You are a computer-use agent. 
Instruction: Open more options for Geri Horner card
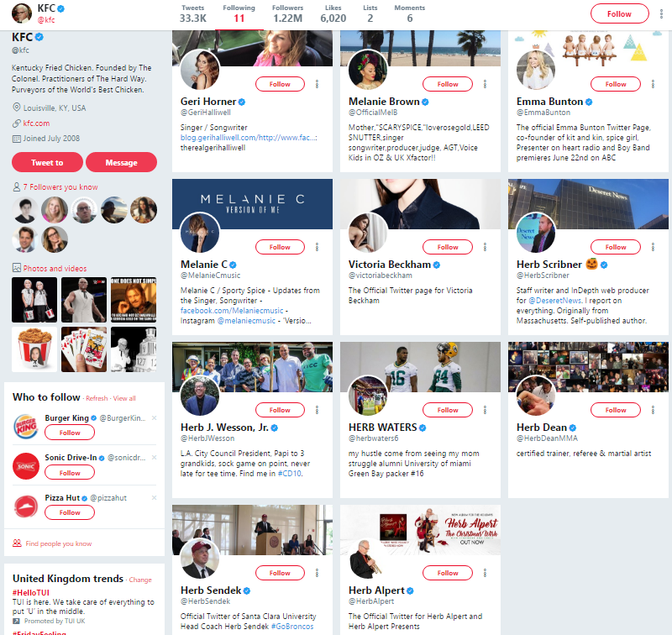(x=318, y=84)
